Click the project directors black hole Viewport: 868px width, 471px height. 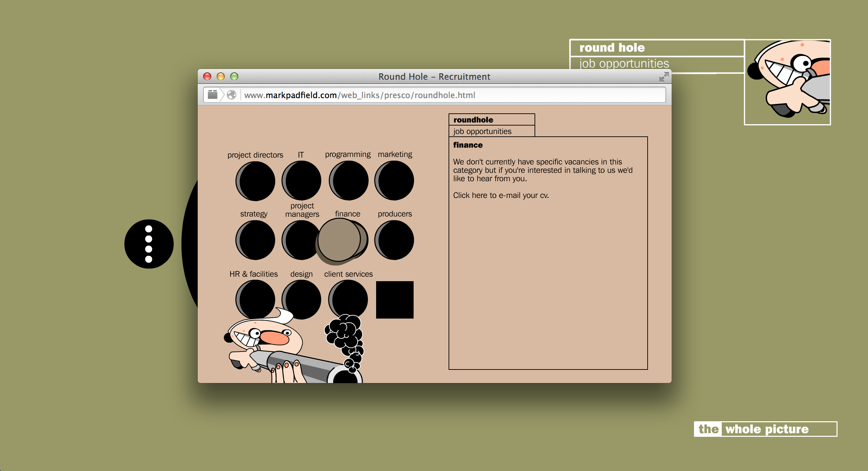(x=256, y=181)
